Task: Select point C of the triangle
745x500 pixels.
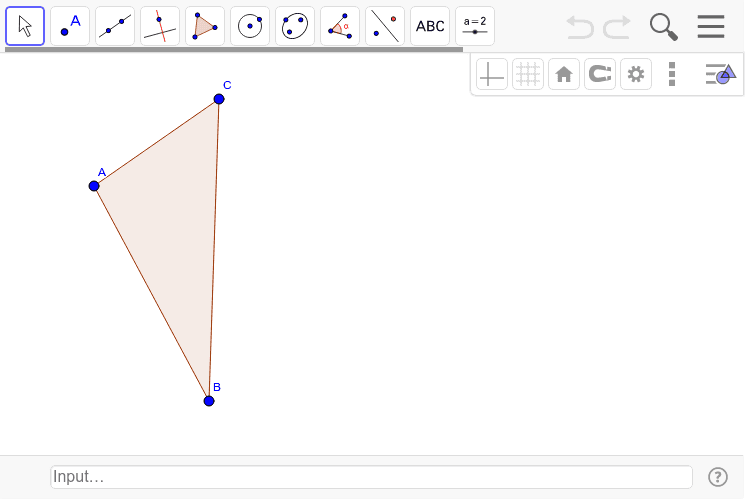Action: click(x=219, y=99)
